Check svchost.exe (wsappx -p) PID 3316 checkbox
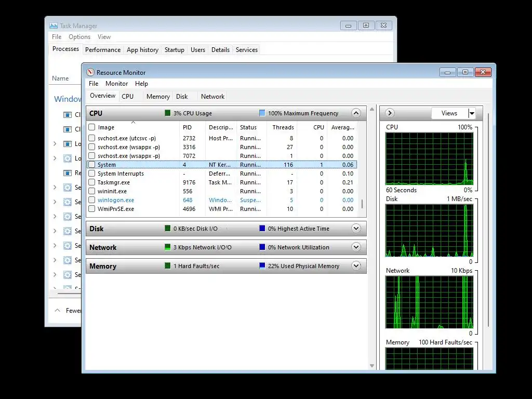This screenshot has width=532, height=399. 91,147
